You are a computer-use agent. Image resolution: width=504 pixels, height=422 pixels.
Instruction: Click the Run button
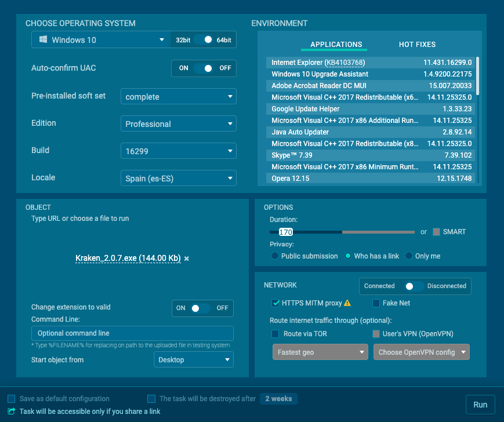480,405
